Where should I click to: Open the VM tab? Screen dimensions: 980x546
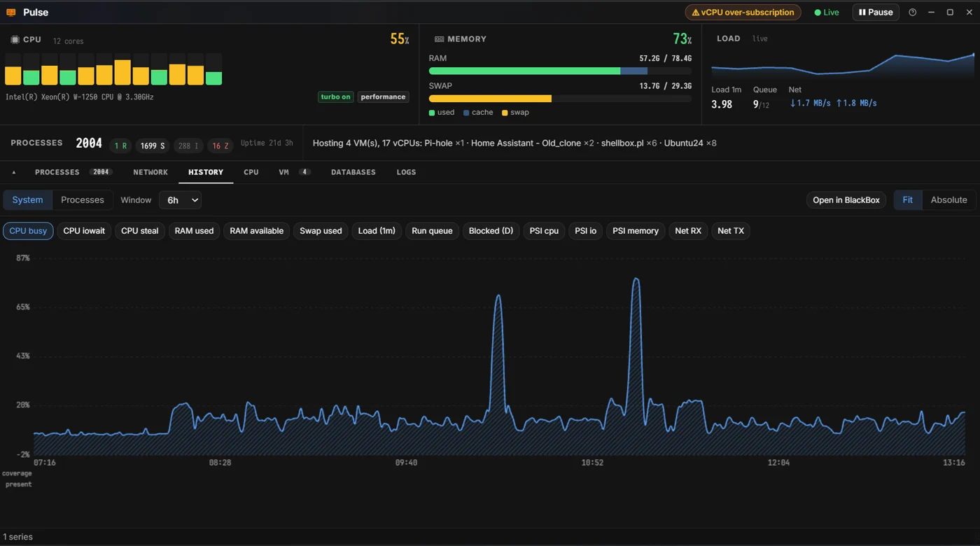point(294,172)
